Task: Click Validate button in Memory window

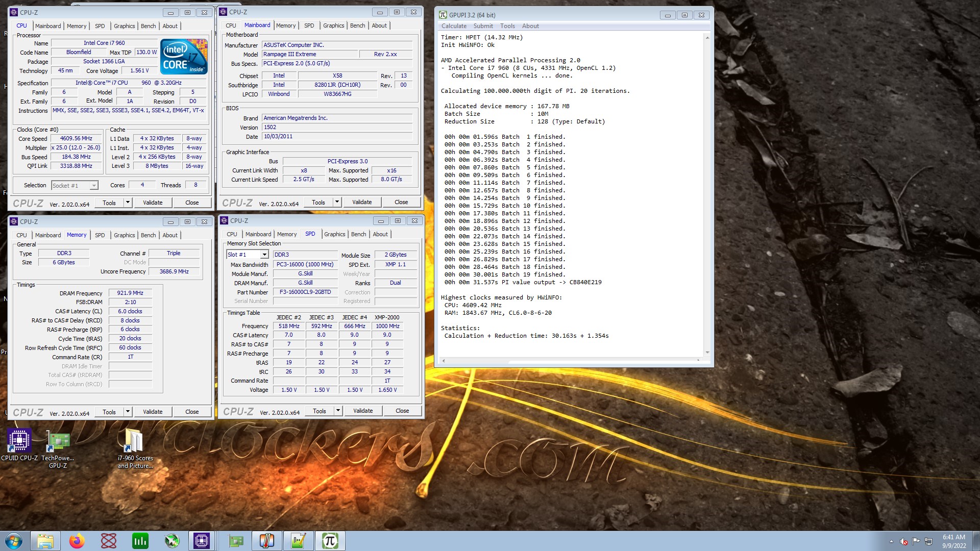Action: click(153, 412)
